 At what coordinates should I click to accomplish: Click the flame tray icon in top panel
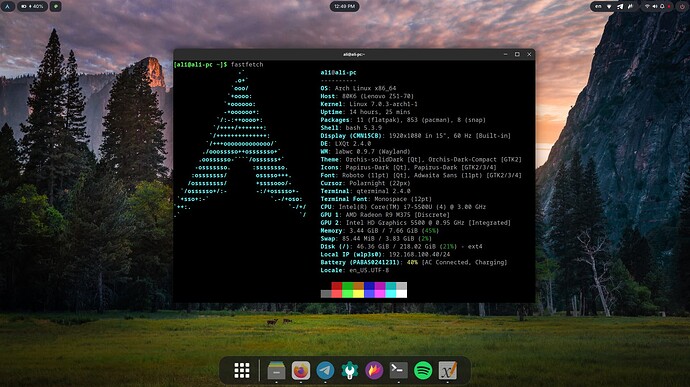[631, 6]
